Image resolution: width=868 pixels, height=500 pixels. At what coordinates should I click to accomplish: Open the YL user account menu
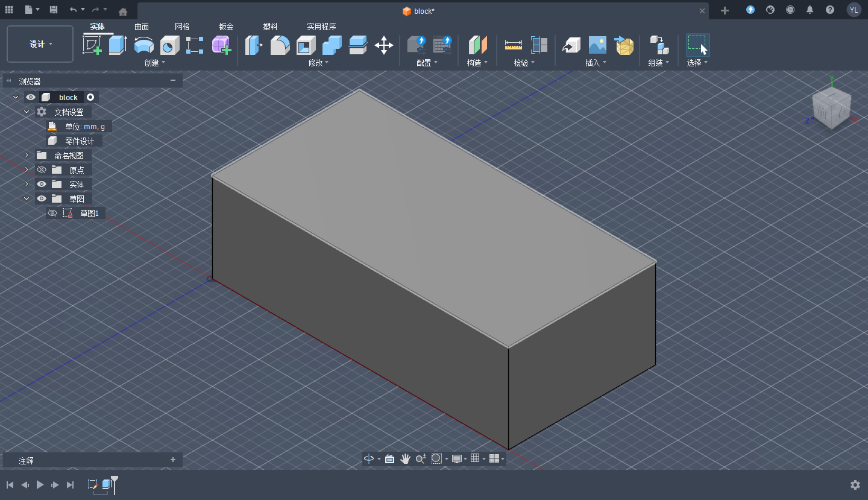click(x=854, y=10)
